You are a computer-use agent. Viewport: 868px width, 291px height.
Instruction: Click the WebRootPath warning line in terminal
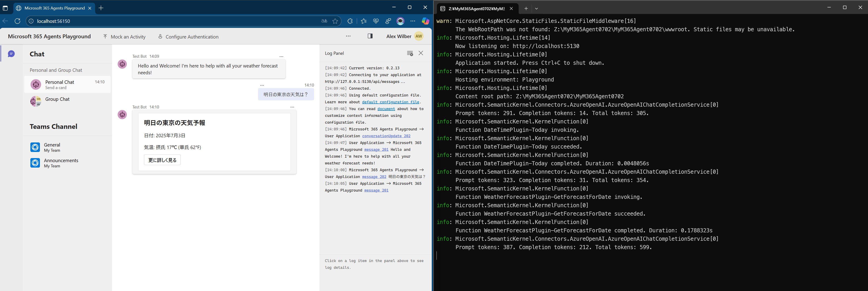(x=625, y=29)
